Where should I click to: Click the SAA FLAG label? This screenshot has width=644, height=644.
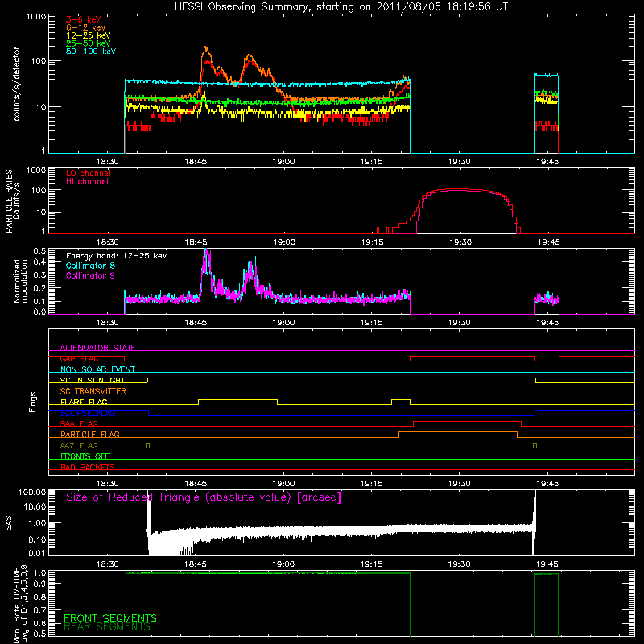click(79, 423)
